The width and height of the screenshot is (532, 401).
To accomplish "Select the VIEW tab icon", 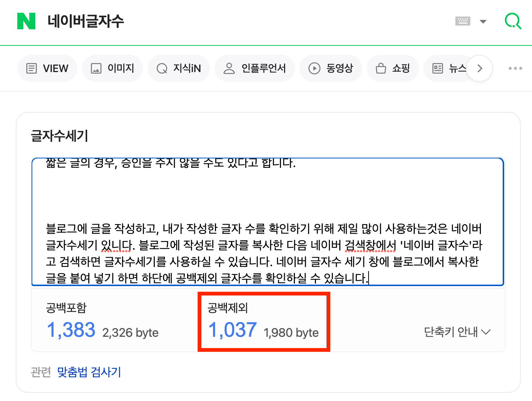I will click(32, 68).
